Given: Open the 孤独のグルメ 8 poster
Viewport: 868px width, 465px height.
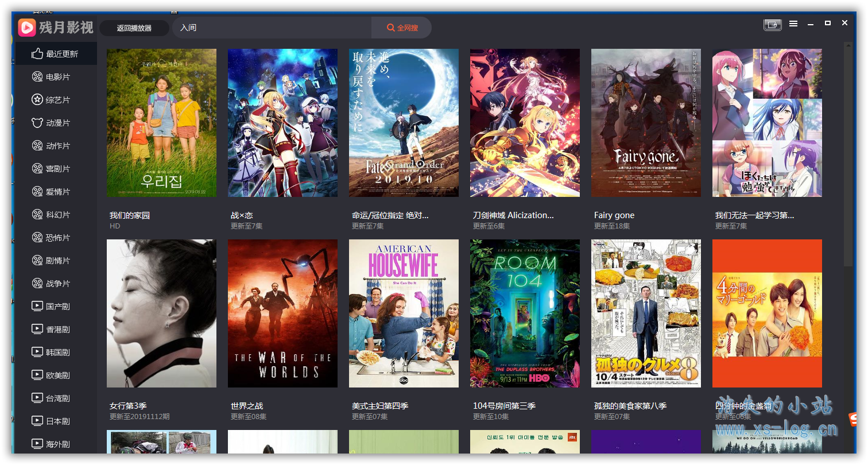Looking at the screenshot, I should (x=646, y=313).
